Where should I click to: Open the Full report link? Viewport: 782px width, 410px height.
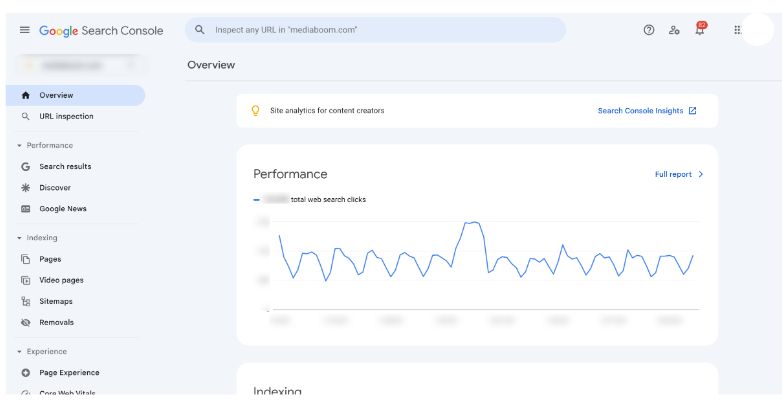[678, 174]
